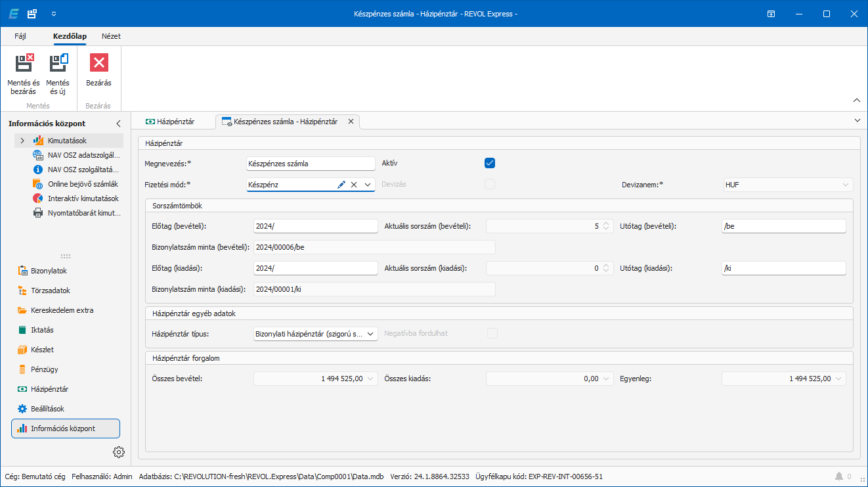Toggle Negatívba fordulhat checkbox
Screen dimensions: 868x487
tap(492, 333)
